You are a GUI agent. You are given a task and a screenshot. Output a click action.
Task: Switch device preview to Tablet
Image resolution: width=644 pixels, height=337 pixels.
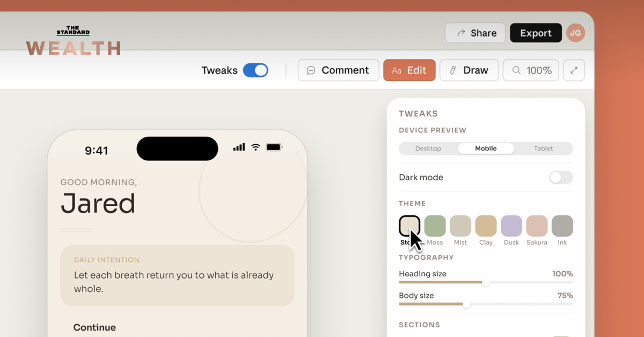point(543,149)
